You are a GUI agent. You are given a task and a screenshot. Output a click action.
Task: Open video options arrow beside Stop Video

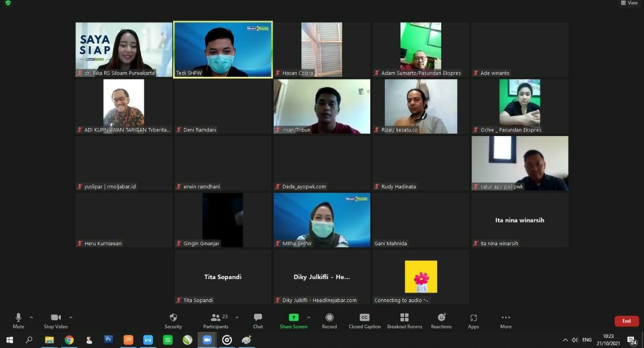[x=70, y=317]
